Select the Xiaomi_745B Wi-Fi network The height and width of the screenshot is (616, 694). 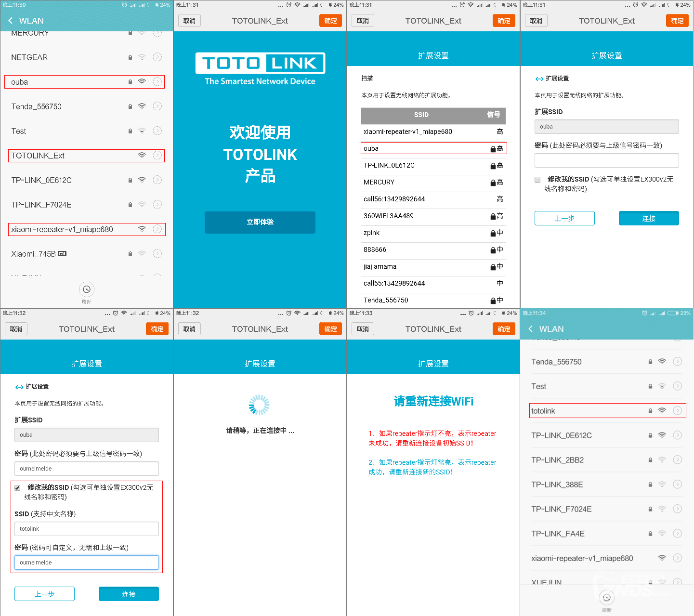[87, 253]
